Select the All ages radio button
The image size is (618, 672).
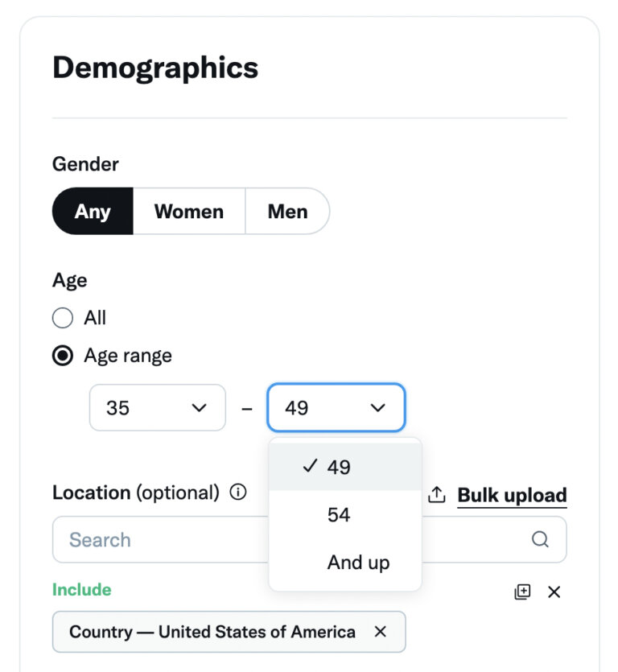click(63, 318)
